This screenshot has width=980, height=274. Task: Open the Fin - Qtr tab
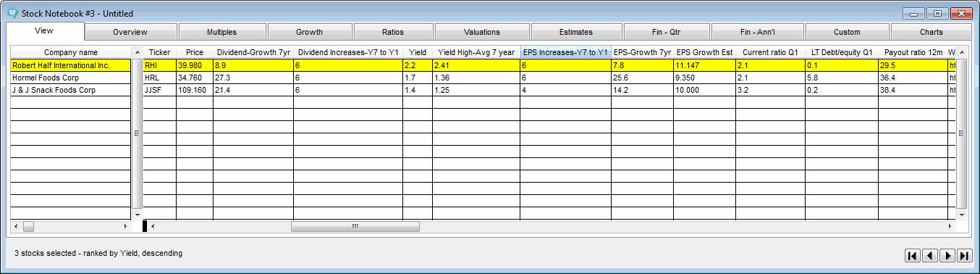click(666, 32)
